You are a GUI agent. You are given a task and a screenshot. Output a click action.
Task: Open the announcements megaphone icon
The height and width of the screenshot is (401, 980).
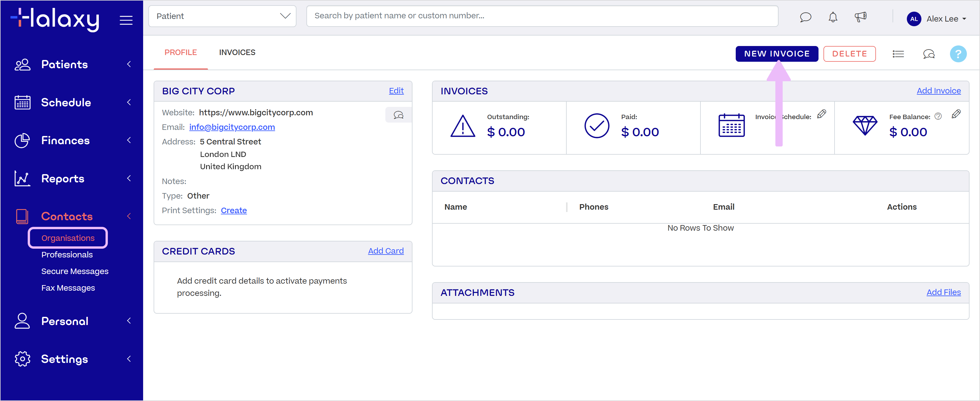tap(860, 17)
